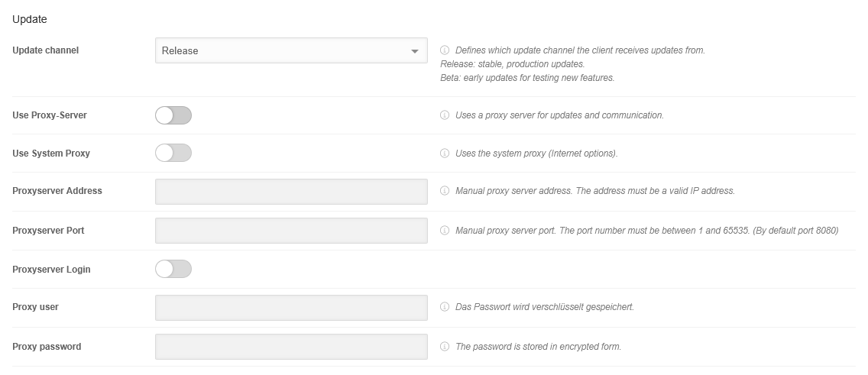The height and width of the screenshot is (375, 868).
Task: Click info icon beside Proxy password hint
Action: click(x=445, y=347)
